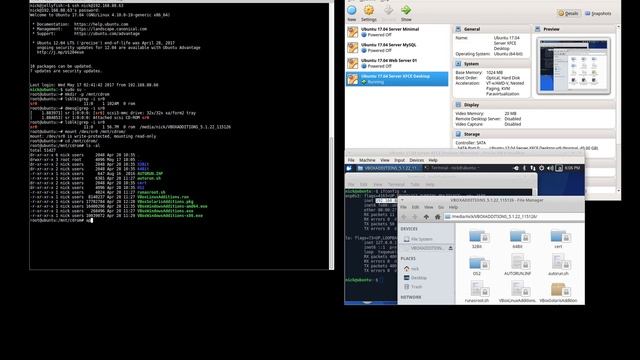This screenshot has width=640, height=360.
Task: Select Terminal taskbar button in XFCE panel
Action: (x=451, y=168)
